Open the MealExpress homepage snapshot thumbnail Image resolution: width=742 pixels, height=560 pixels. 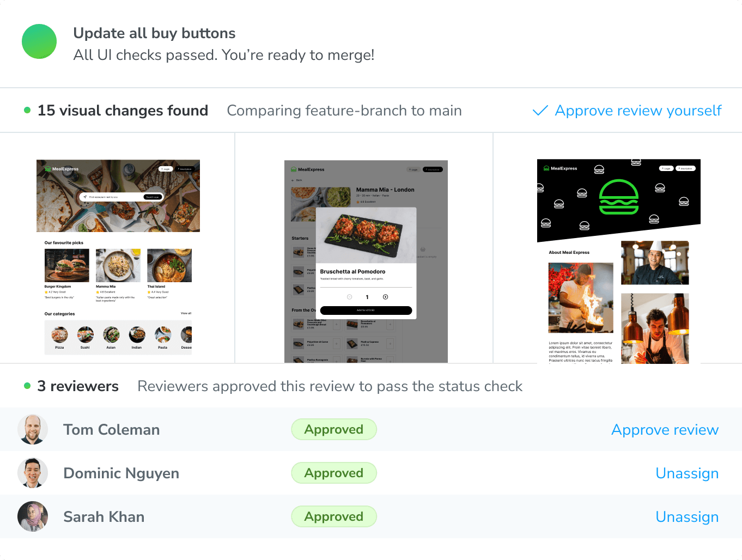(118, 257)
